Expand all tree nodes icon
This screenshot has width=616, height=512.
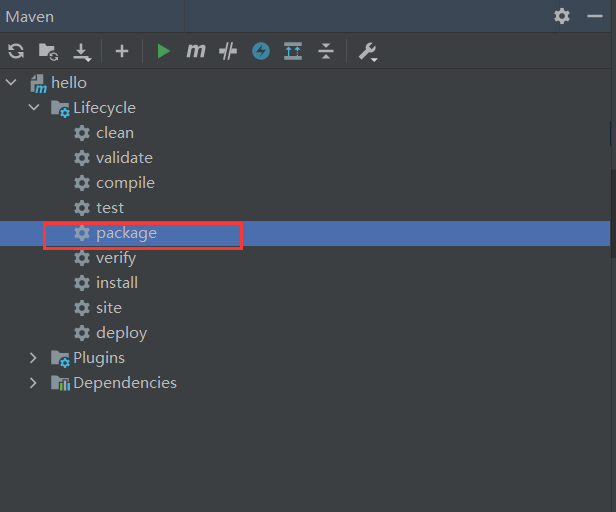tap(293, 51)
